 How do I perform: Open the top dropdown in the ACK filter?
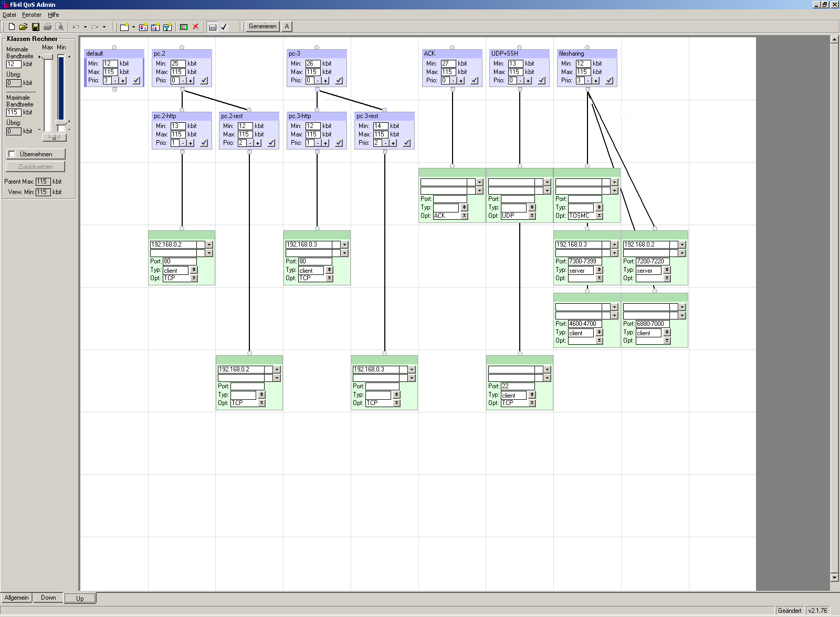point(479,182)
